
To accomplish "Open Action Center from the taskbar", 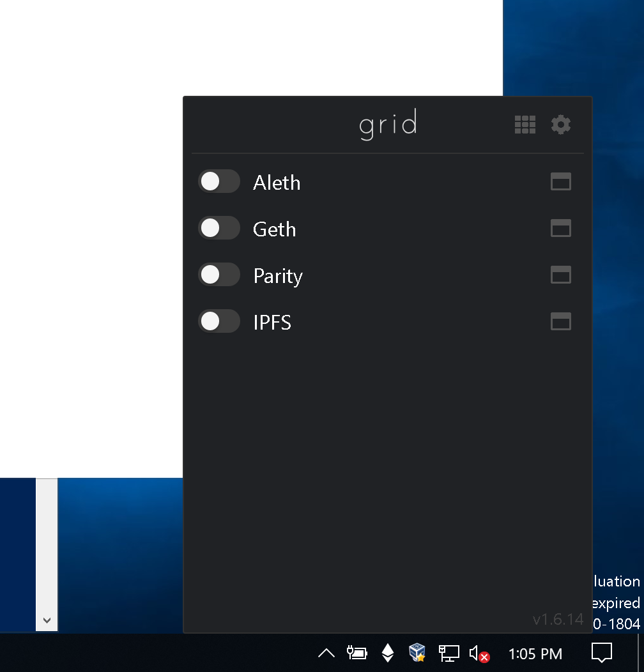I will (x=601, y=653).
